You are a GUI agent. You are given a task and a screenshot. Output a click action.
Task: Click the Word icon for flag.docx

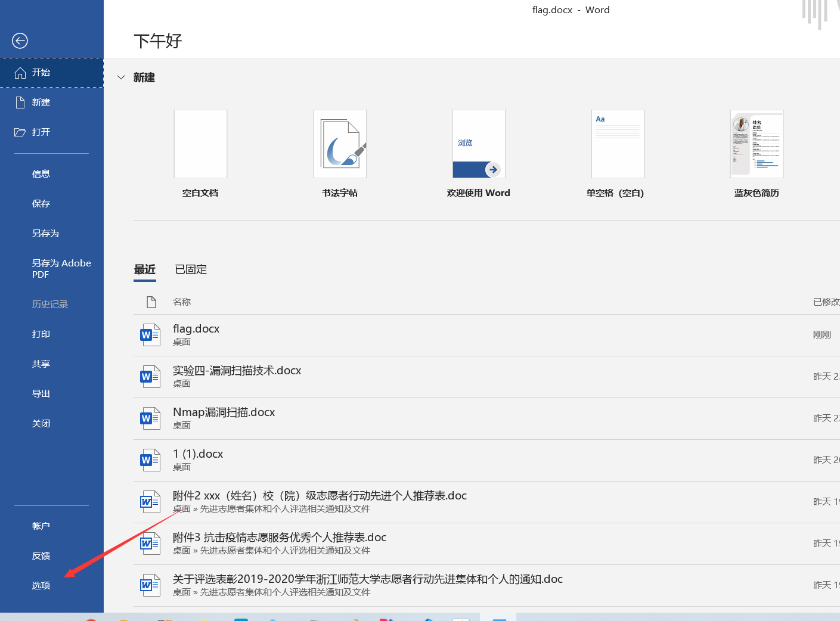[150, 335]
